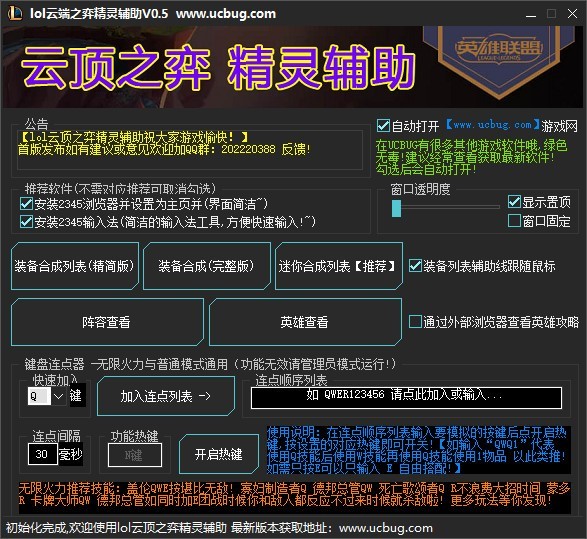
Task: Toggle 装备列表辅助线跟随鼠标 checkbox
Action: [416, 266]
